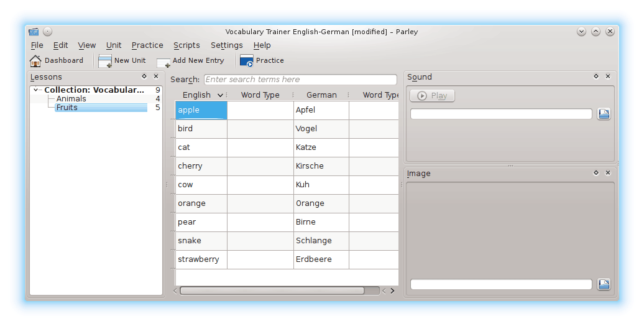The height and width of the screenshot is (326, 644).
Task: Open the Edit menu
Action: 61,45
